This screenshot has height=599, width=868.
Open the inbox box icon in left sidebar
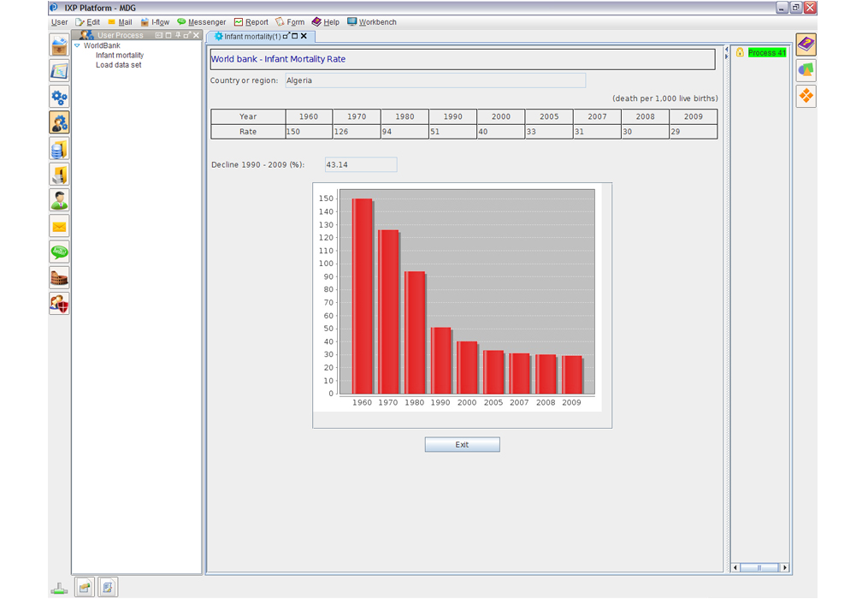[59, 46]
